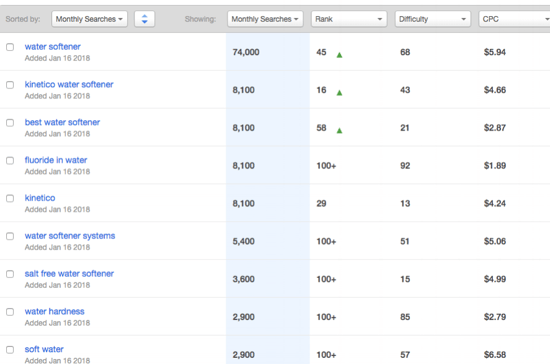This screenshot has width=550, height=364.
Task: Open the water softener systems link
Action: pos(70,236)
